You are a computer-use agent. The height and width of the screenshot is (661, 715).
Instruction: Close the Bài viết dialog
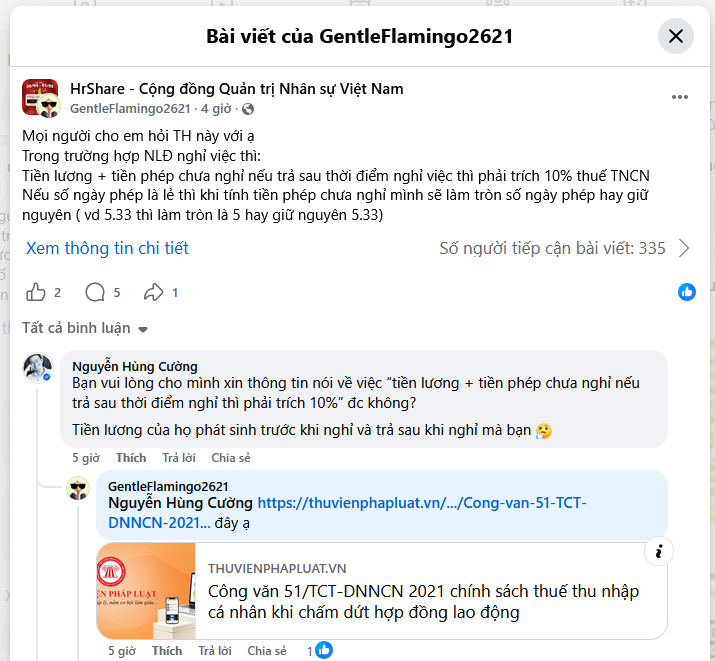675,36
